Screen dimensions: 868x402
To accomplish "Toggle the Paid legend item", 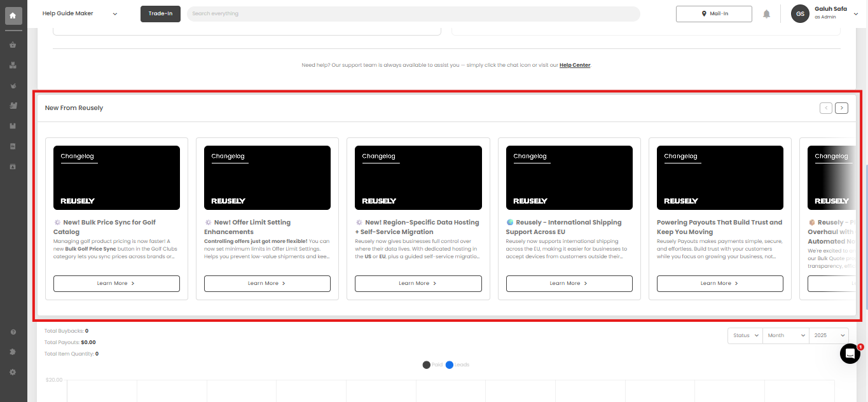I will point(432,364).
